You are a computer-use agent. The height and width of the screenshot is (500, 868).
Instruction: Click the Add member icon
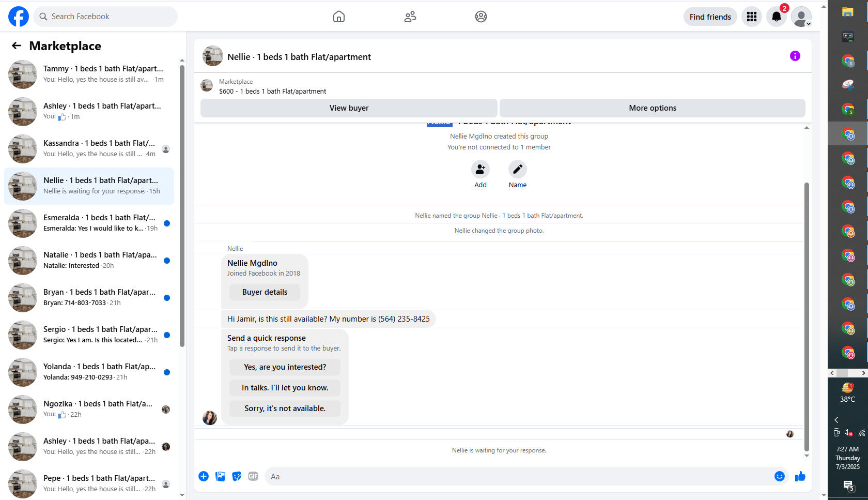481,169
